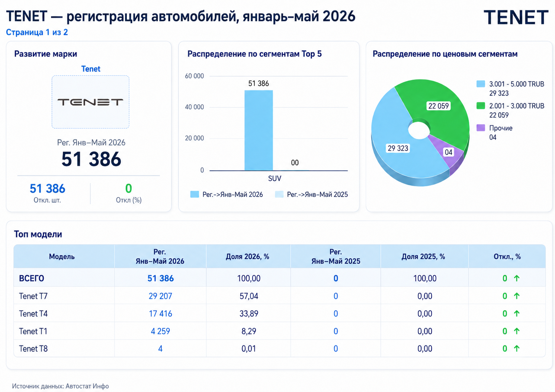Click the 0,01 share value for Tenet T8
This screenshot has height=392, width=555.
pos(249,348)
